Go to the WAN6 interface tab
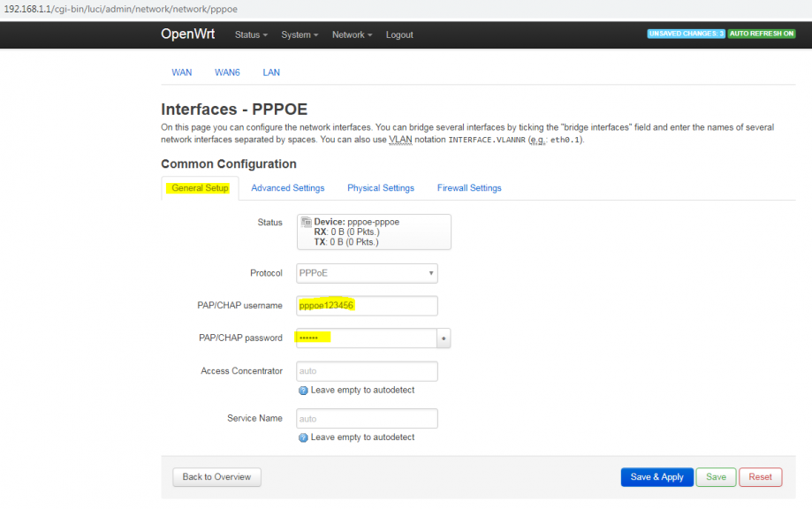812x509 pixels. pos(227,72)
